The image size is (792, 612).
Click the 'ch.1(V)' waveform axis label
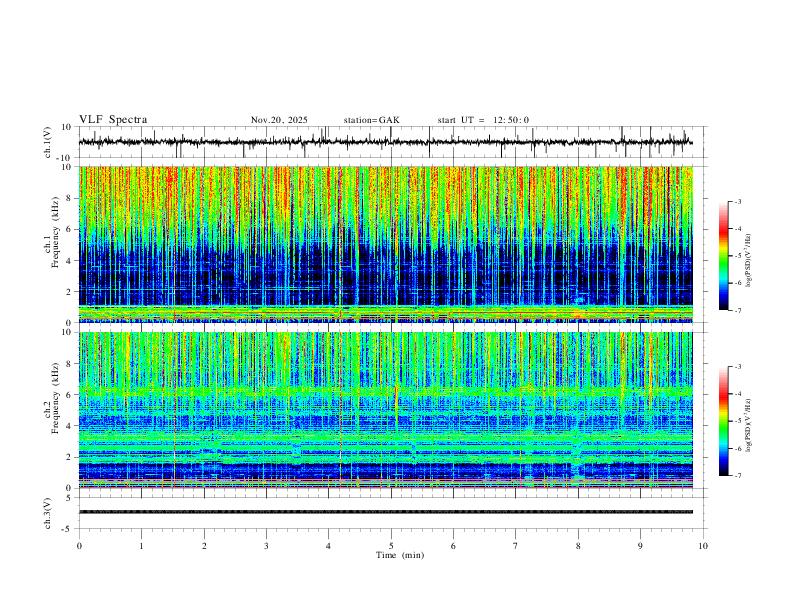pos(48,142)
